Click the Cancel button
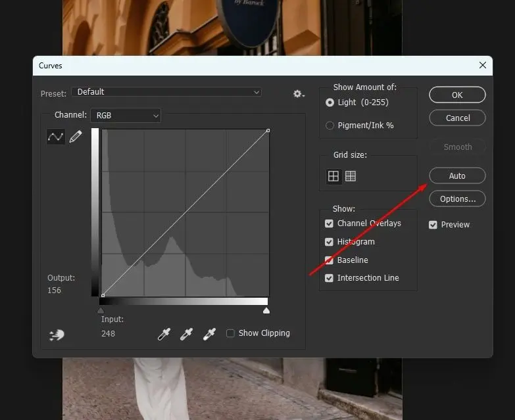The image size is (515, 420). [457, 118]
